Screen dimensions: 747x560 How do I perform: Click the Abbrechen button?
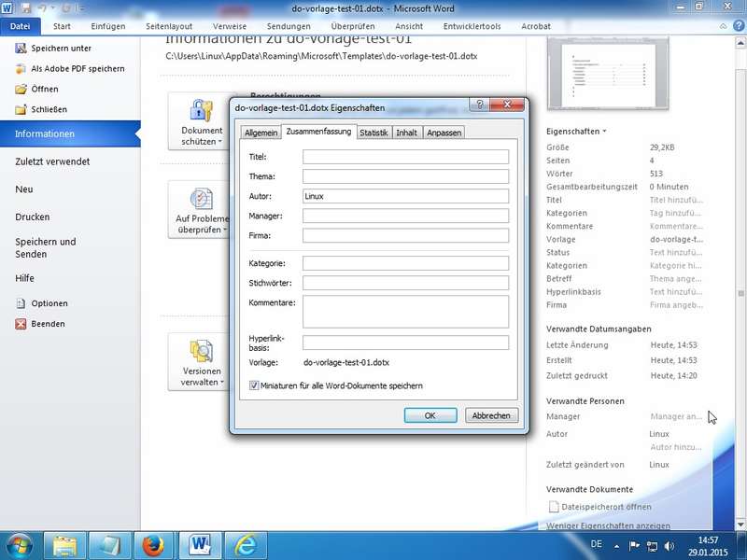click(x=491, y=415)
